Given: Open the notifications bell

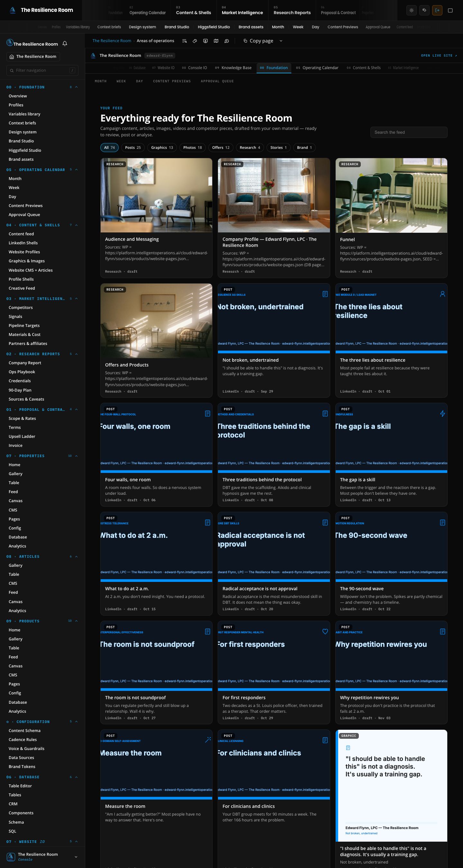Looking at the screenshot, I should pos(65,43).
